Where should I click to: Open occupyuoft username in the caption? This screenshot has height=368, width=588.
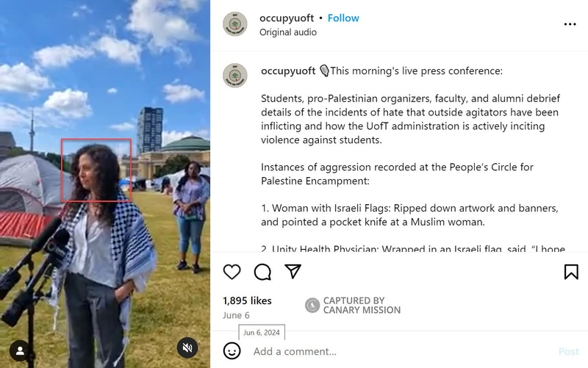pyautogui.click(x=288, y=71)
